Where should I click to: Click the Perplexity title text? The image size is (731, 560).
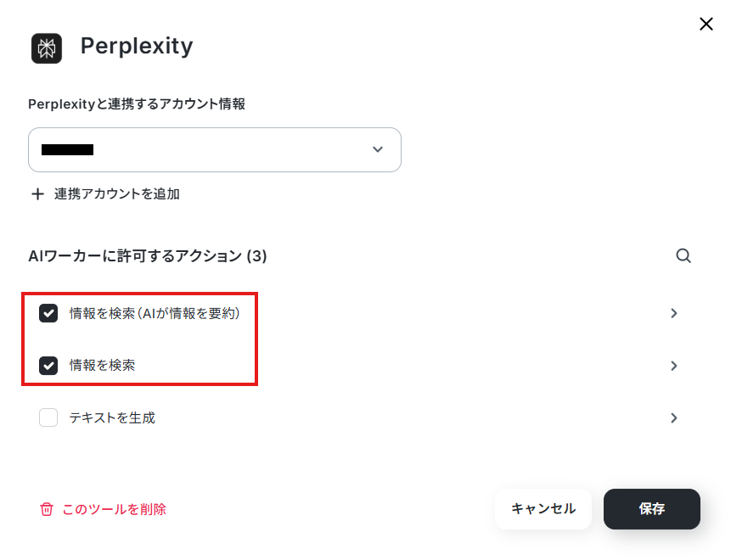137,46
